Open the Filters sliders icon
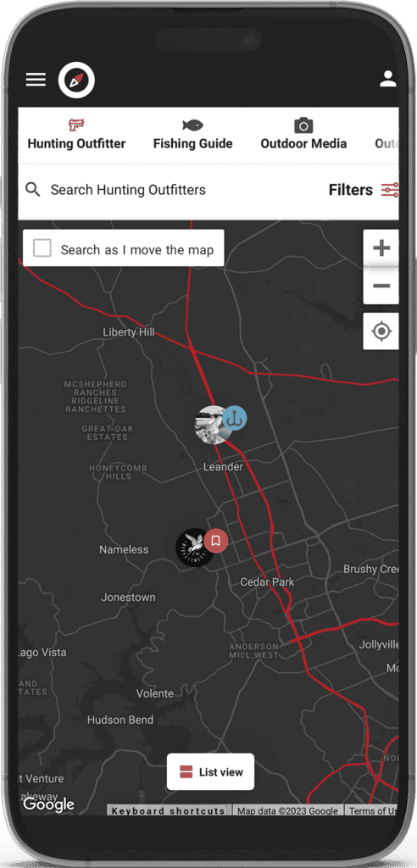Image resolution: width=417 pixels, height=868 pixels. (x=390, y=190)
